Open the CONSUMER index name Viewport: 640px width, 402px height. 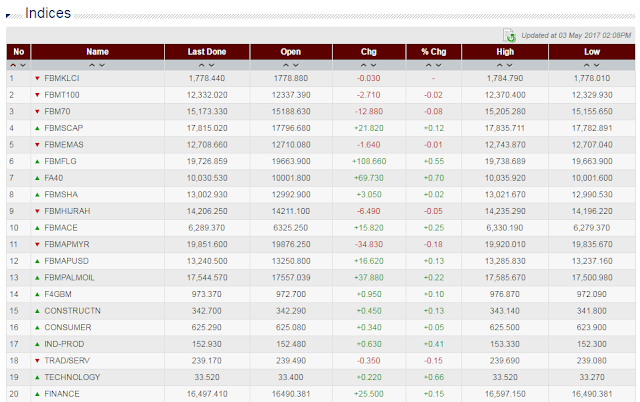pos(68,328)
